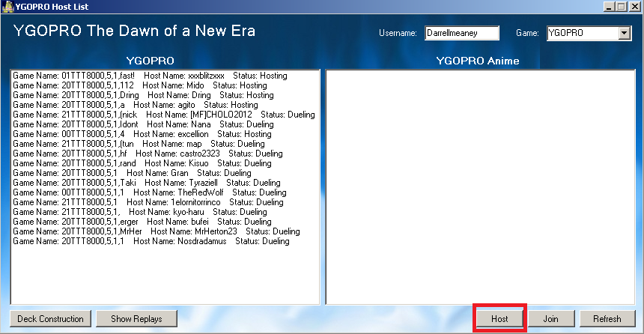The image size is (644, 334).
Task: Refresh the host list
Action: coord(607,319)
